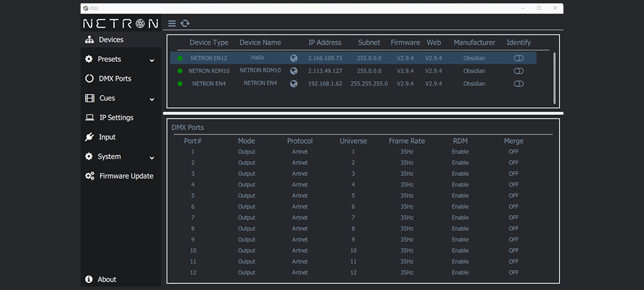Click the CLU app icon in title bar
644x290 pixels.
[x=86, y=8]
